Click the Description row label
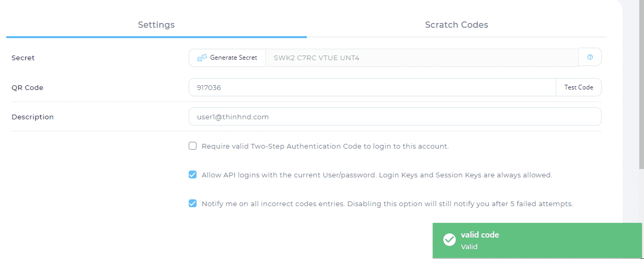 pos(32,117)
